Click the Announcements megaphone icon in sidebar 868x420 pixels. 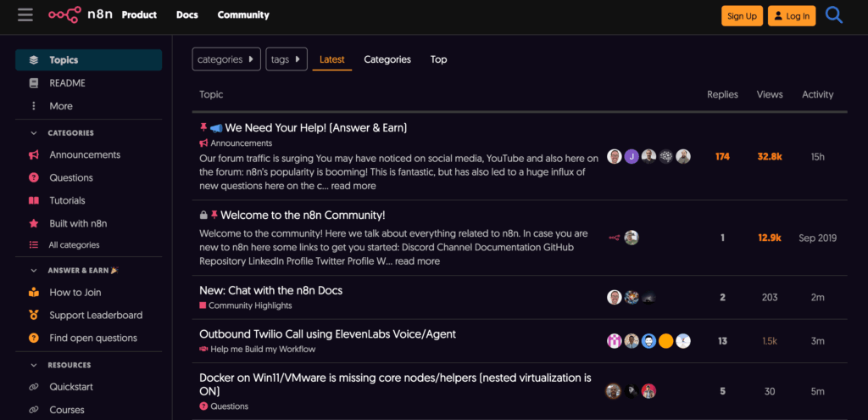[x=34, y=155]
